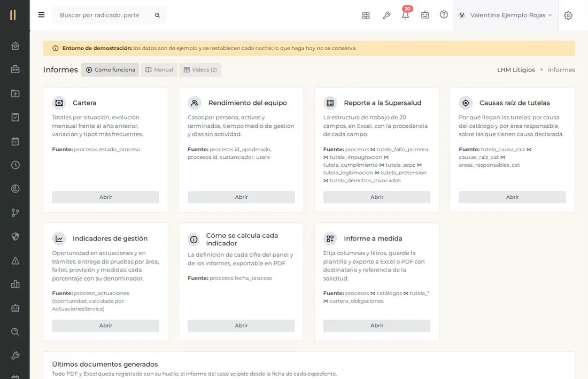The height and width of the screenshot is (379, 588).
Task: Open Rendimiento del equipo with Abrir
Action: 241,197
